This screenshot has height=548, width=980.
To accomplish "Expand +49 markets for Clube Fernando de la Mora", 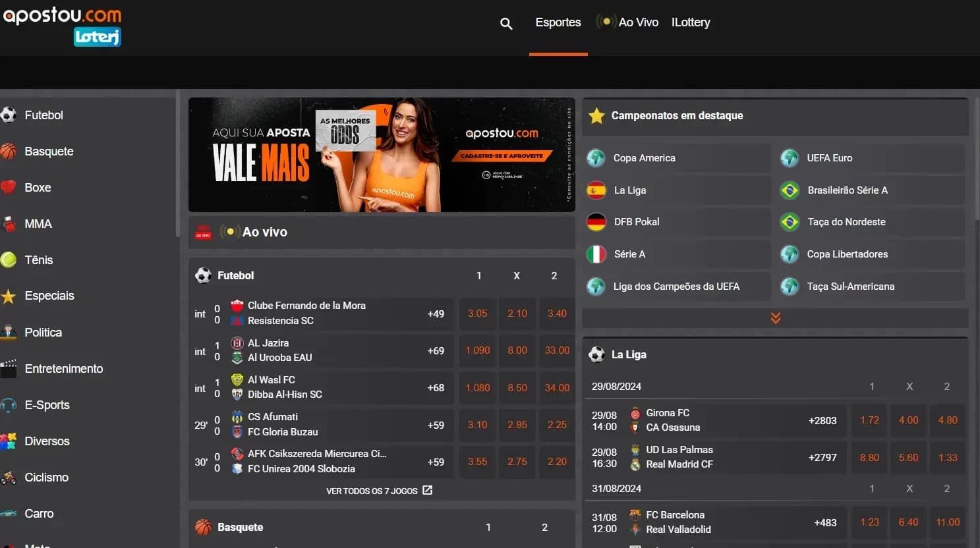I will (436, 314).
